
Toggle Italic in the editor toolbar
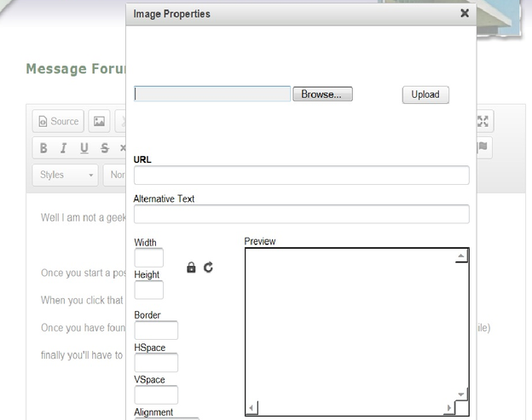63,148
